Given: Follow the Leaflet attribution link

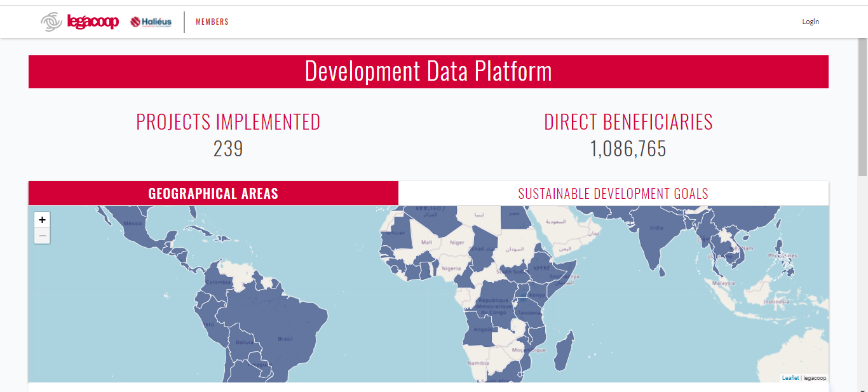Looking at the screenshot, I should (x=790, y=378).
